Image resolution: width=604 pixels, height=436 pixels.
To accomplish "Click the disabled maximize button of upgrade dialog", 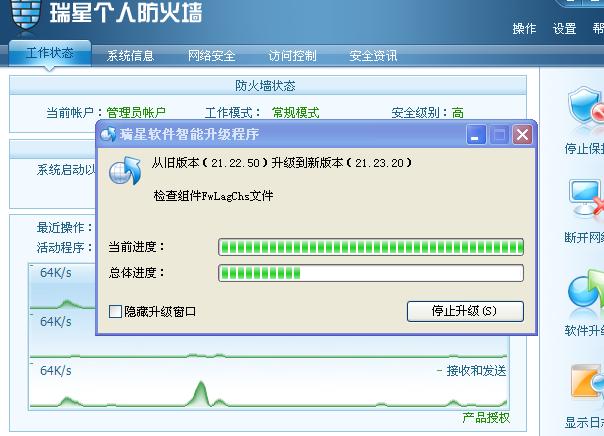I will 499,134.
